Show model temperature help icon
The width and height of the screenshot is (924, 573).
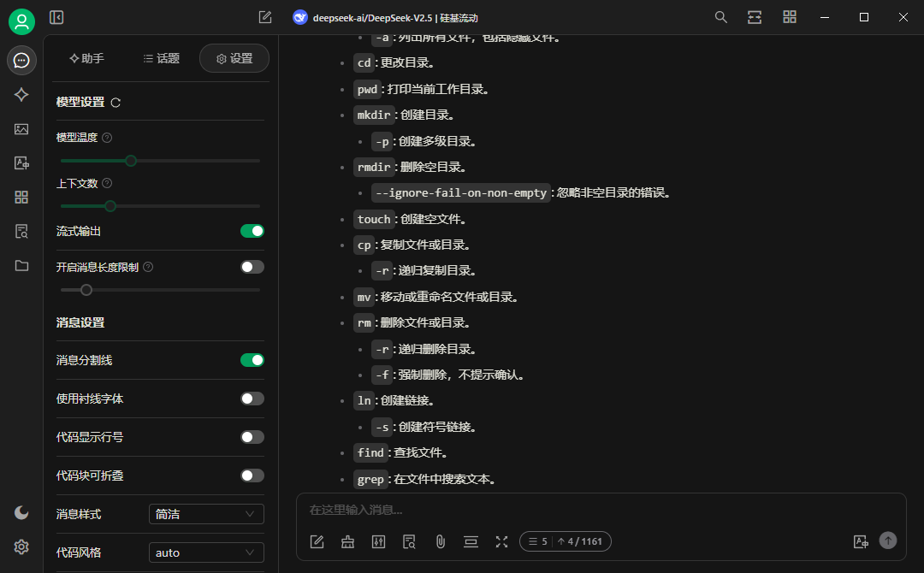click(107, 138)
